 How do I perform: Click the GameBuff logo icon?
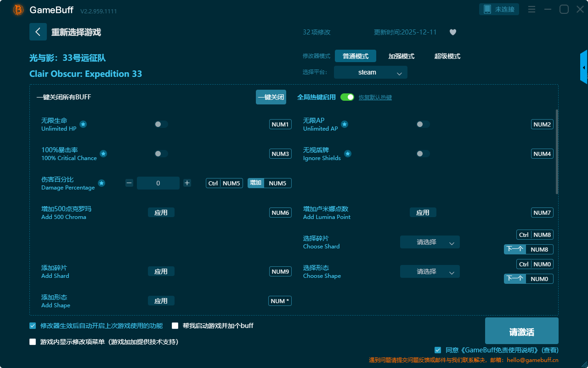(x=18, y=10)
